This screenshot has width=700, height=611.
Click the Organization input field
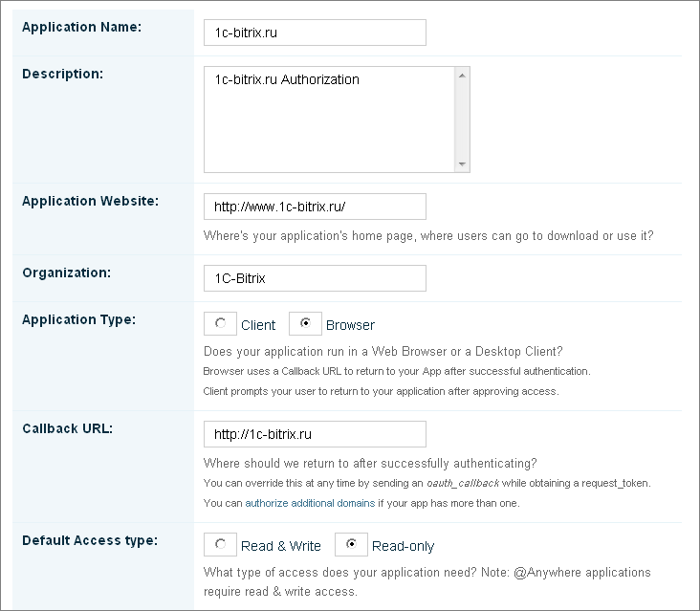315,278
